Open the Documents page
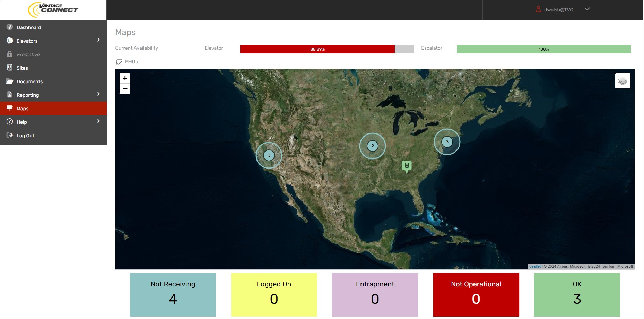The height and width of the screenshot is (319, 644). 29,81
